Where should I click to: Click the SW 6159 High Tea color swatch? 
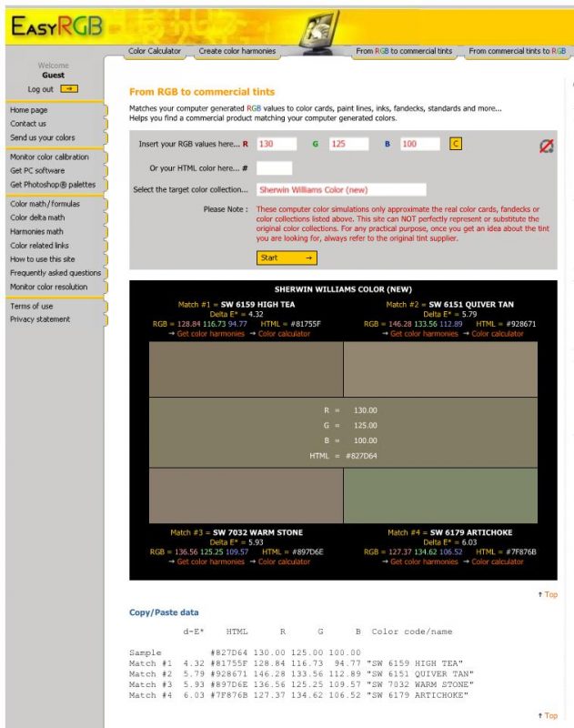point(246,369)
